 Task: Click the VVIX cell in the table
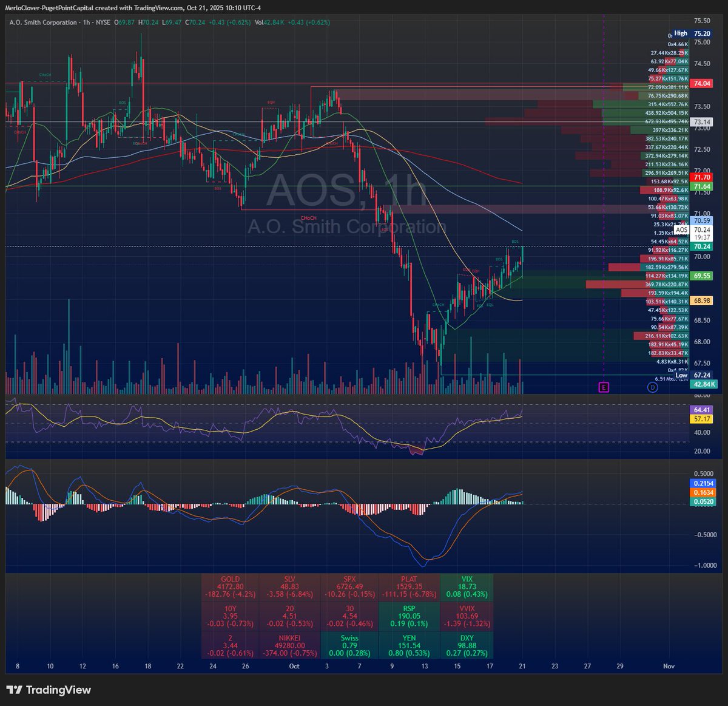click(x=467, y=616)
